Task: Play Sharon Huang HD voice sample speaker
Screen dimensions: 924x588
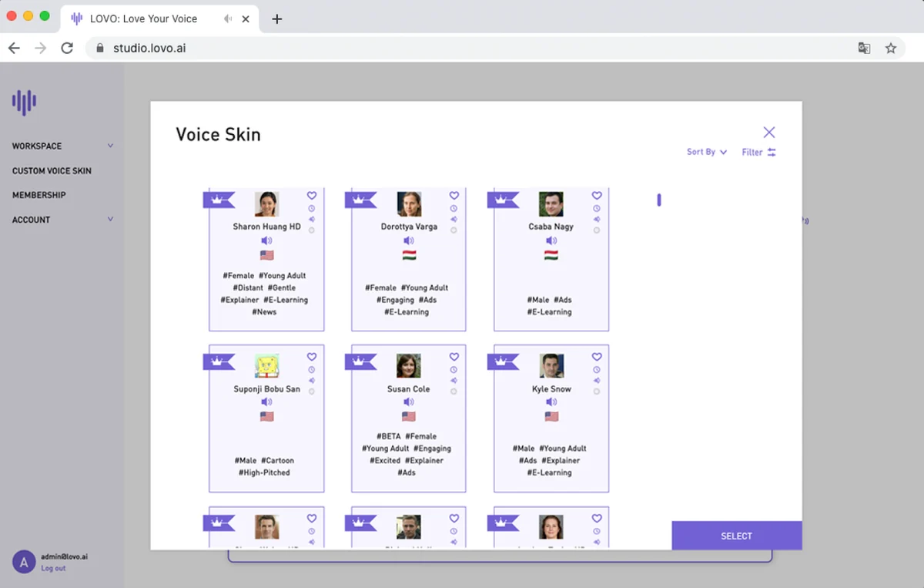Action: 266,241
